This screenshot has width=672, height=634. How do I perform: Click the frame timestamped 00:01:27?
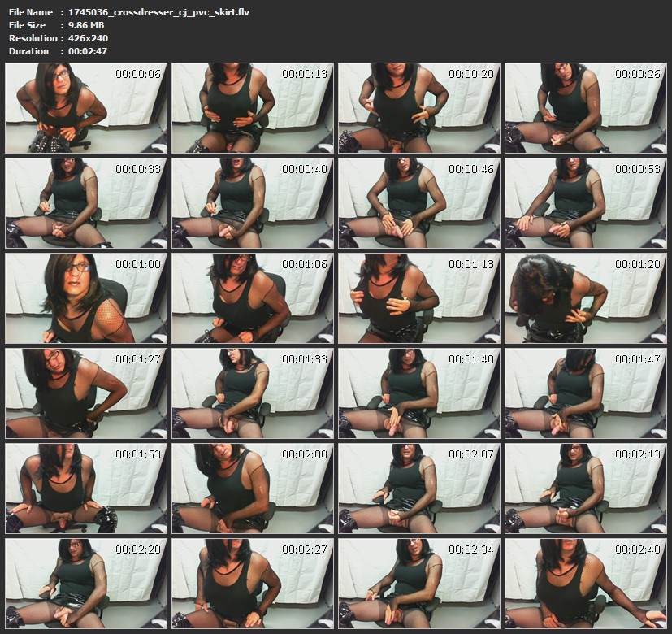pos(86,393)
